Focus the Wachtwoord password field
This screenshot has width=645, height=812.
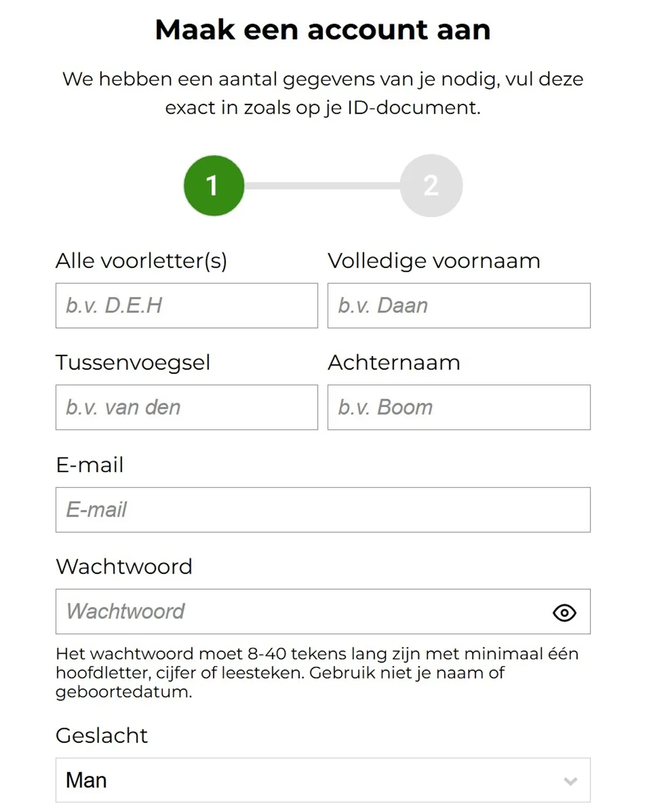(x=323, y=611)
